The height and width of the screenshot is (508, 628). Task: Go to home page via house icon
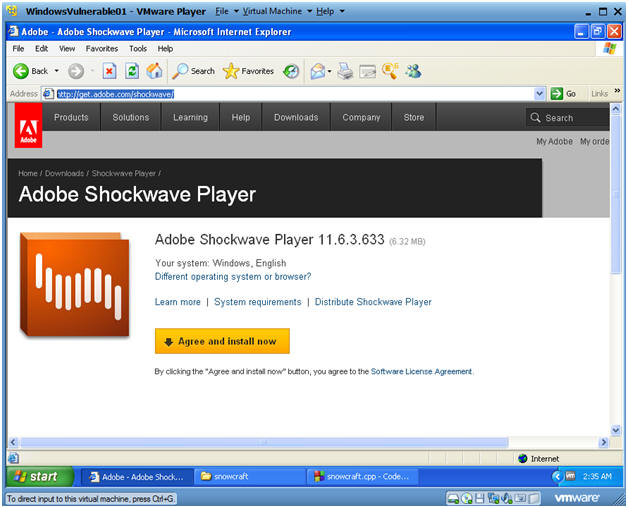(x=155, y=71)
